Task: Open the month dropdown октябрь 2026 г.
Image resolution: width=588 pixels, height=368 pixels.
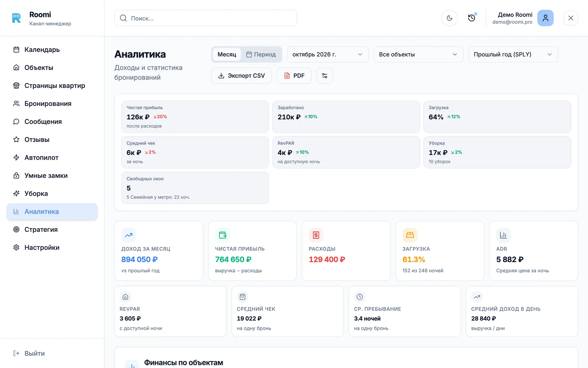Action: (x=328, y=54)
